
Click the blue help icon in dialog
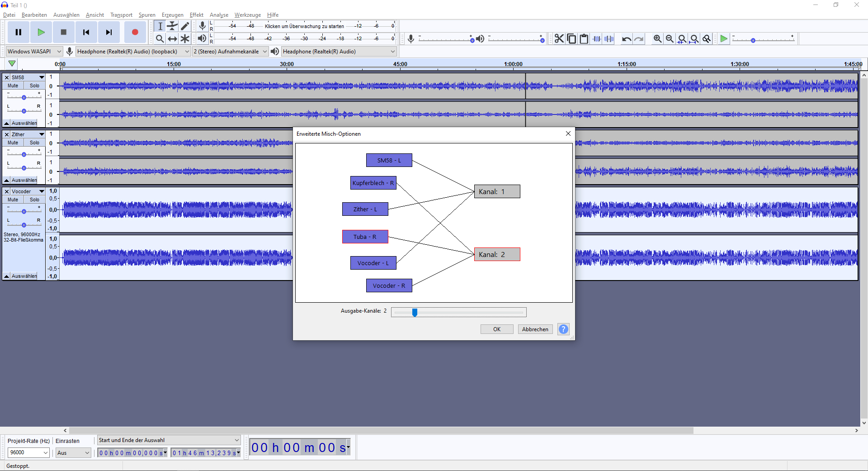[x=563, y=329]
